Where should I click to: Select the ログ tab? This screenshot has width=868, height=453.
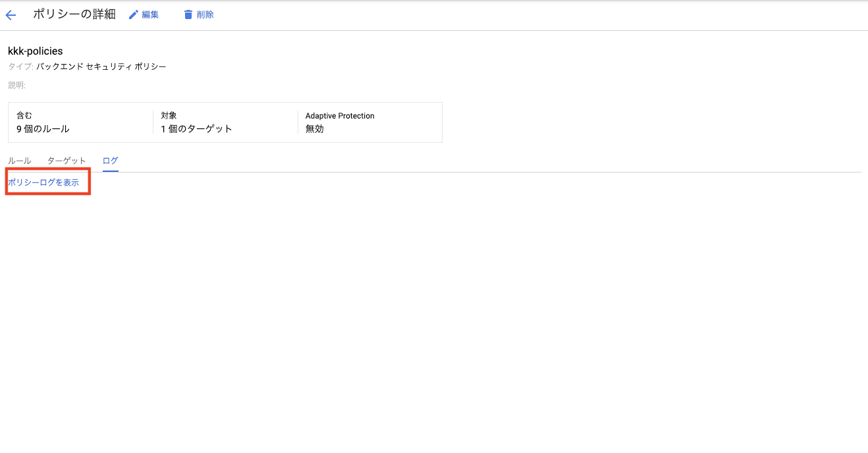click(x=110, y=161)
